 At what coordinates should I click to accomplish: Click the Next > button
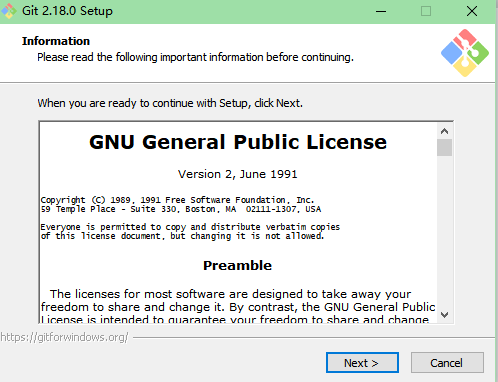pos(362,363)
